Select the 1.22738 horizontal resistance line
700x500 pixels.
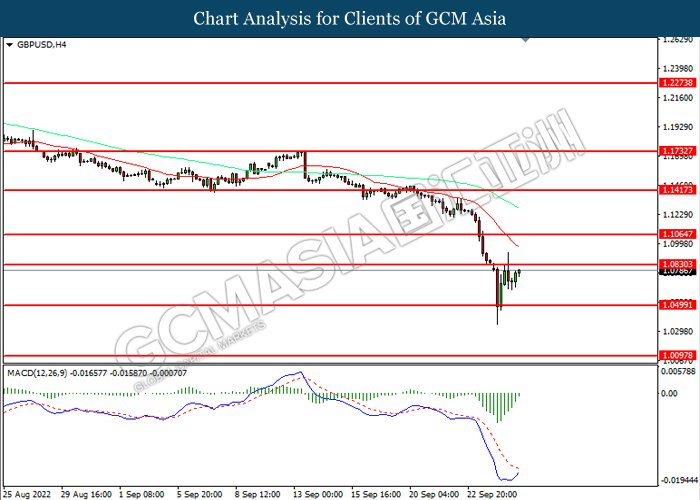(x=331, y=83)
